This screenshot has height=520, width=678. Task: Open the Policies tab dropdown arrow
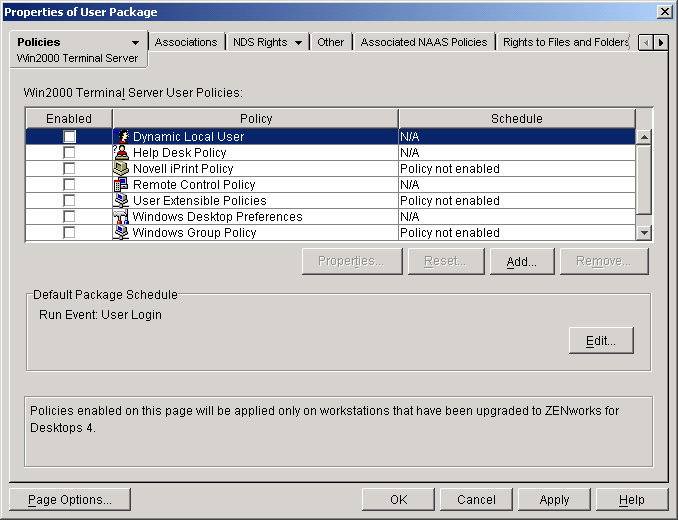point(135,42)
